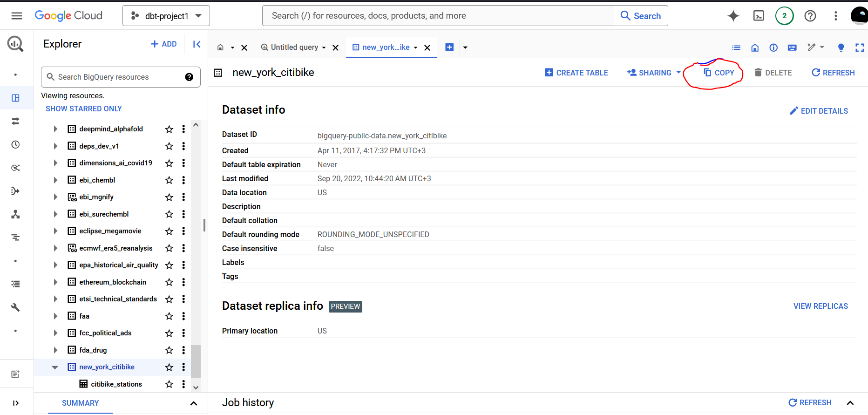Expand the Job history panel chevron
The image size is (868, 415).
click(850, 403)
